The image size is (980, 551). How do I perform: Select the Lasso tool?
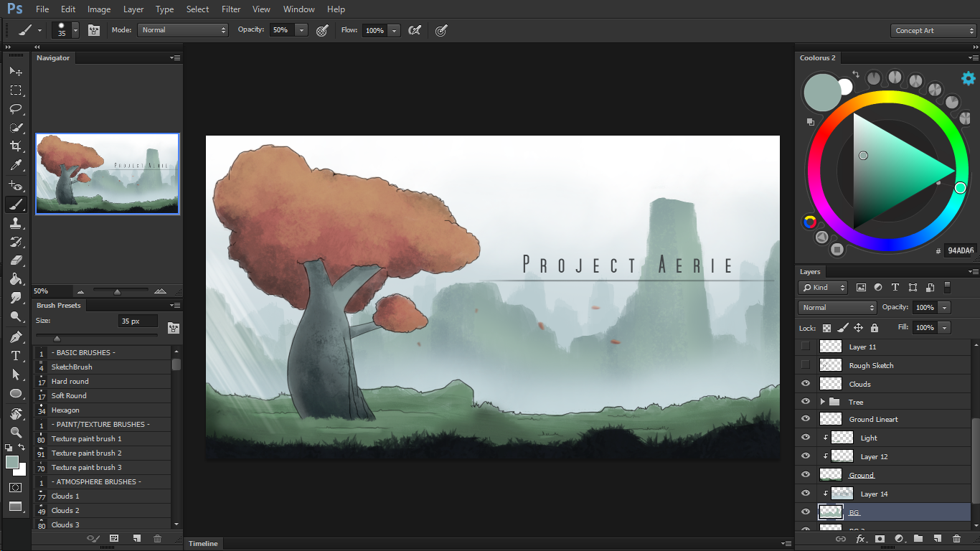16,109
